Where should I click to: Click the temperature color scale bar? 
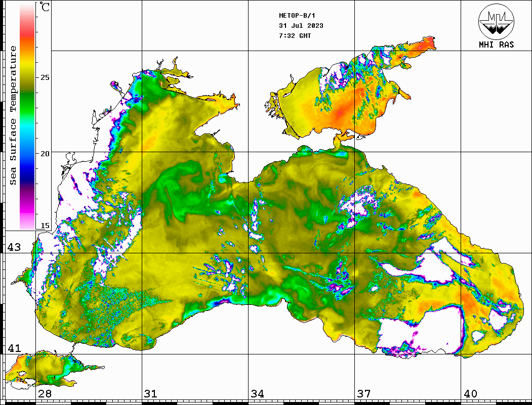27,116
